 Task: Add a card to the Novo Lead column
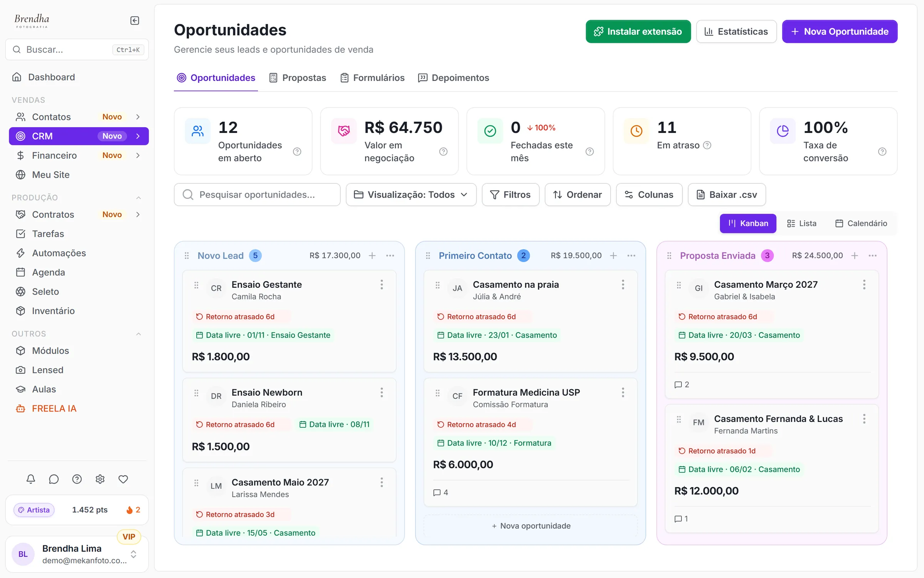pyautogui.click(x=372, y=255)
